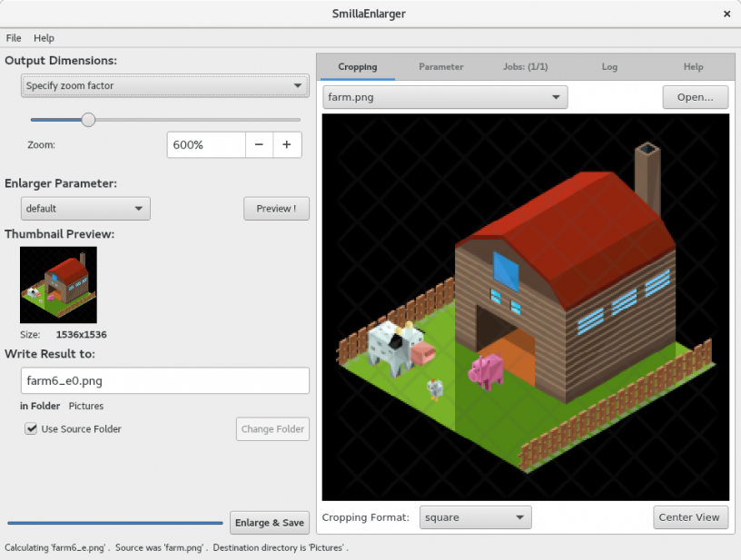Viewport: 741px width, 560px height.
Task: Select the Cropping tab
Action: [x=357, y=66]
